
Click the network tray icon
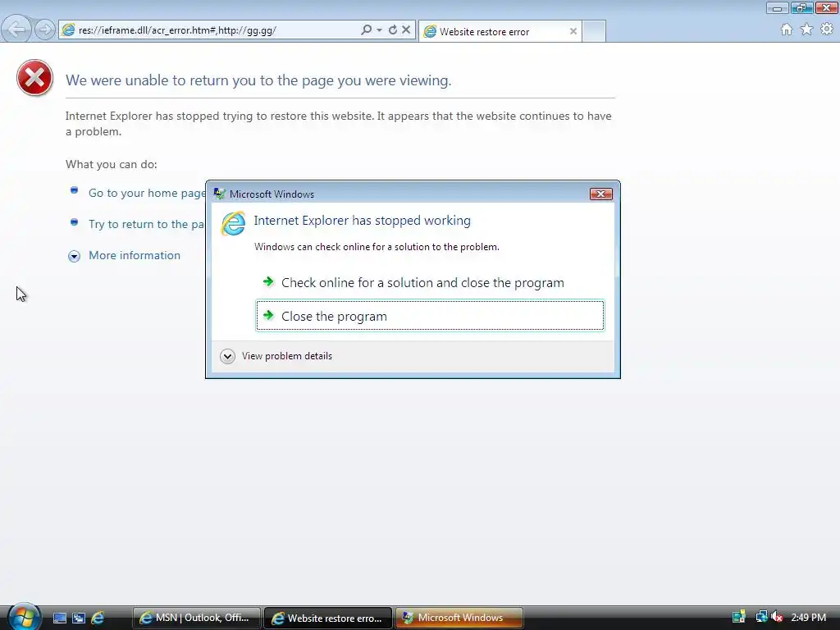(x=761, y=617)
